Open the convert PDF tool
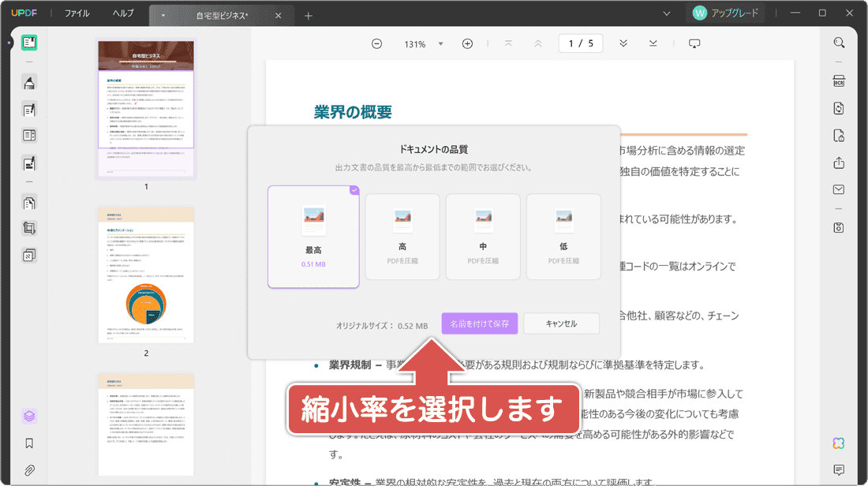Screen dimensions: 868x486 tap(839, 107)
